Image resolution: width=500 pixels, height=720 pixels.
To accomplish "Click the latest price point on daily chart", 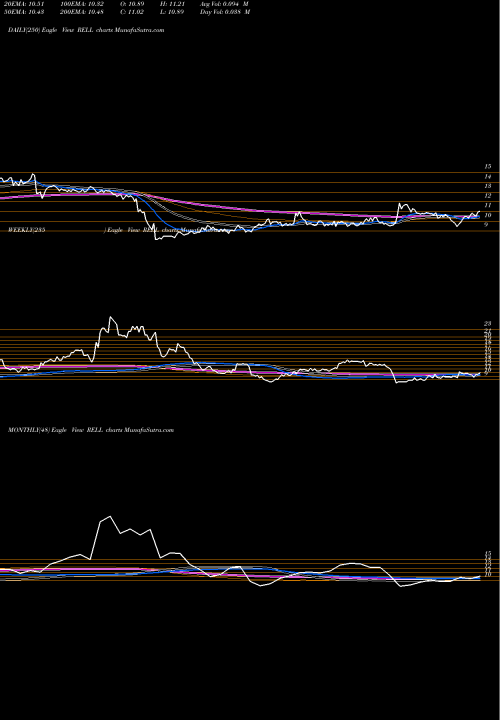I will 479,212.
